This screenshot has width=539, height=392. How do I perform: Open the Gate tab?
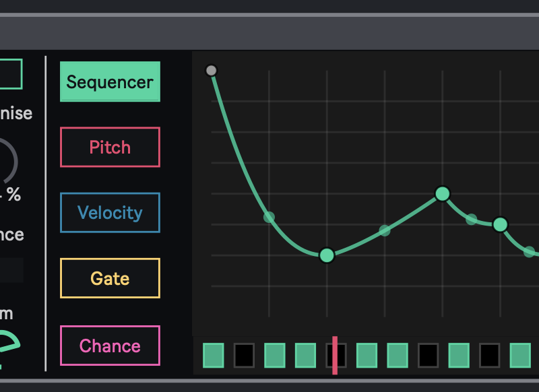tap(110, 278)
